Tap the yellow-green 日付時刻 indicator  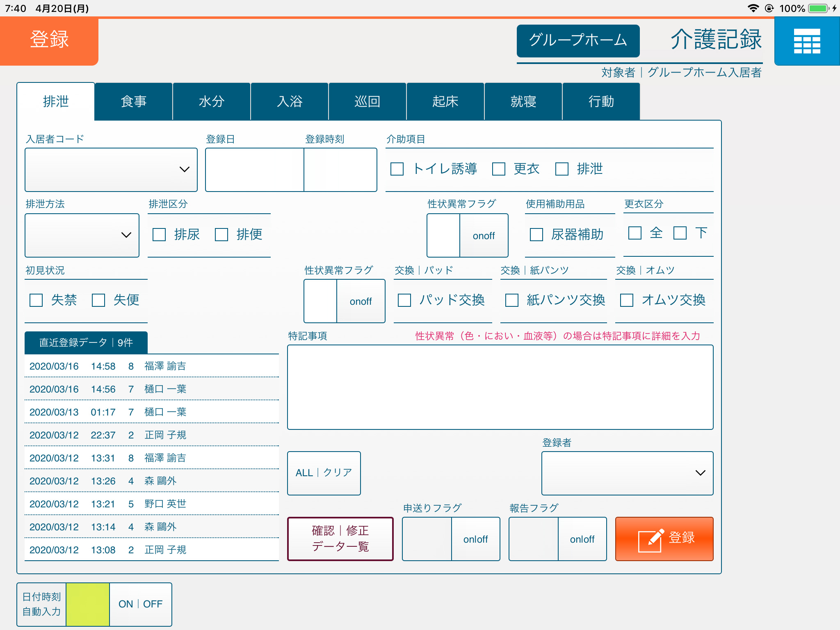pyautogui.click(x=88, y=604)
